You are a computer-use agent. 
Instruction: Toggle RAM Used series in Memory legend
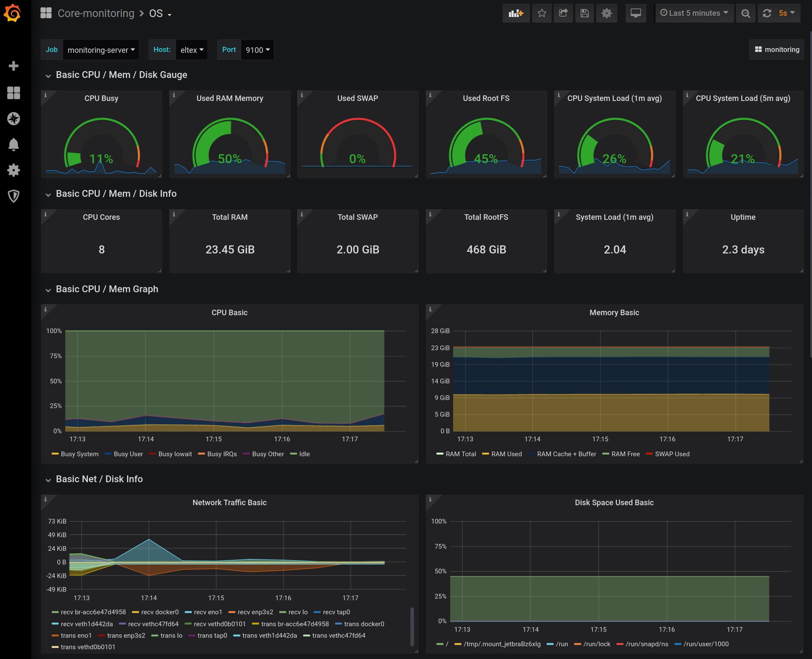[x=506, y=454]
